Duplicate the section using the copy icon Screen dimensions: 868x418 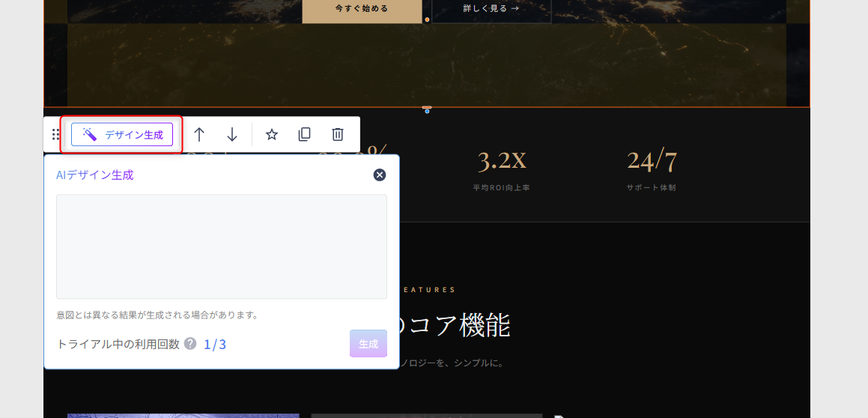coord(304,135)
